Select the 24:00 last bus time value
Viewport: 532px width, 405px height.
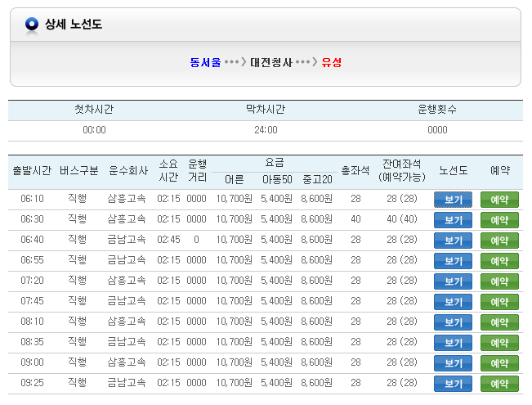pyautogui.click(x=266, y=130)
